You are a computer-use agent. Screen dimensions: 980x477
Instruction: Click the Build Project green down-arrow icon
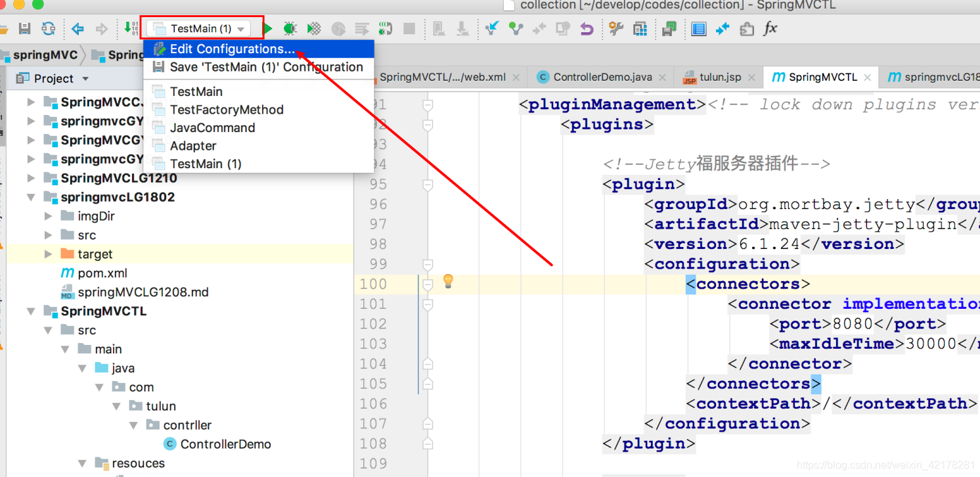point(131,28)
